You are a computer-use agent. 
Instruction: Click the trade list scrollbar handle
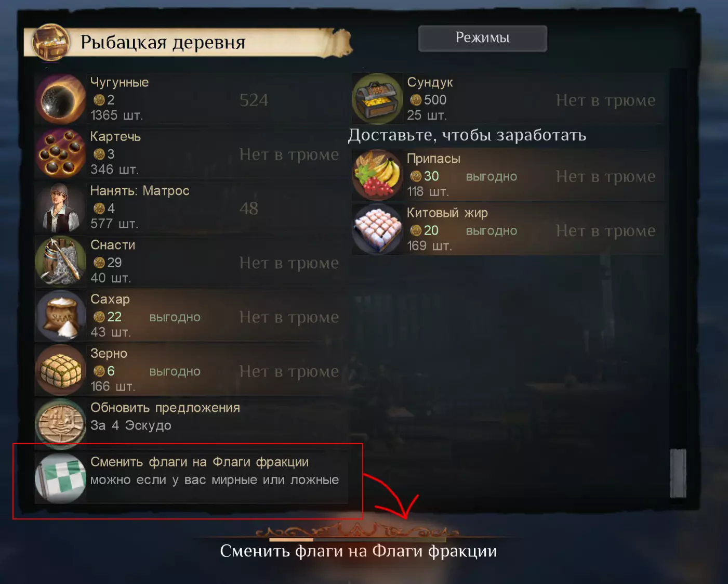[678, 473]
